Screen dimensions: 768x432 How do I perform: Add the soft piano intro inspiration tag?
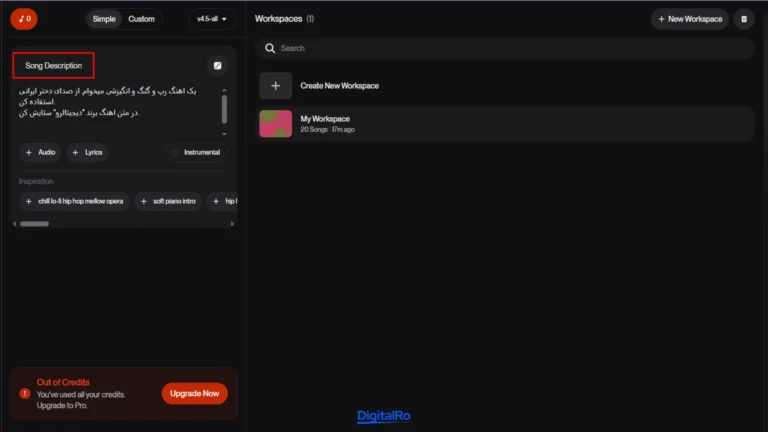(x=168, y=201)
